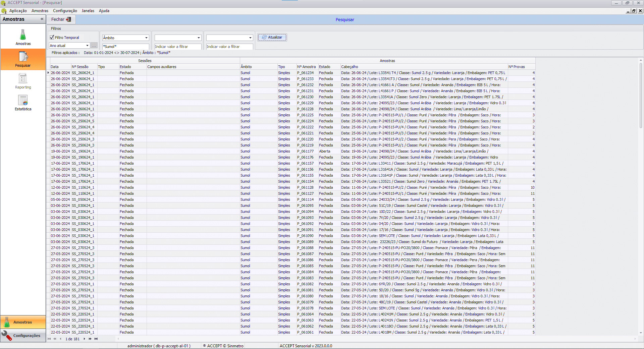Open the second empty filter dropdown

(250, 38)
